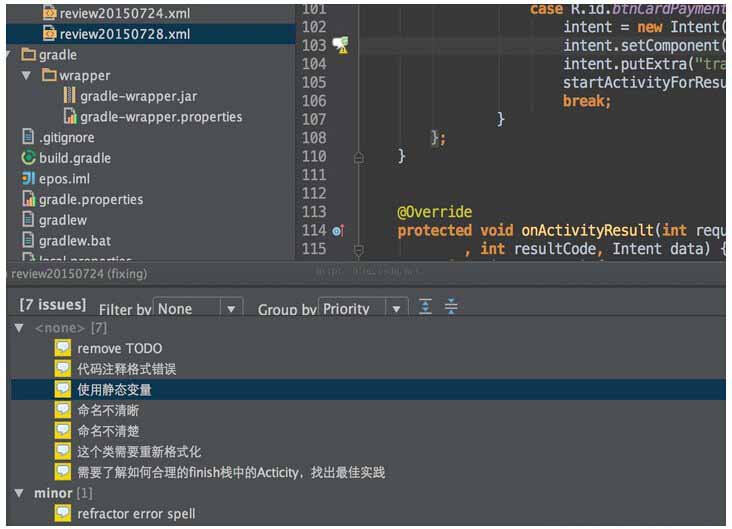Collapse the <none> [7] issue group

[x=19, y=328]
